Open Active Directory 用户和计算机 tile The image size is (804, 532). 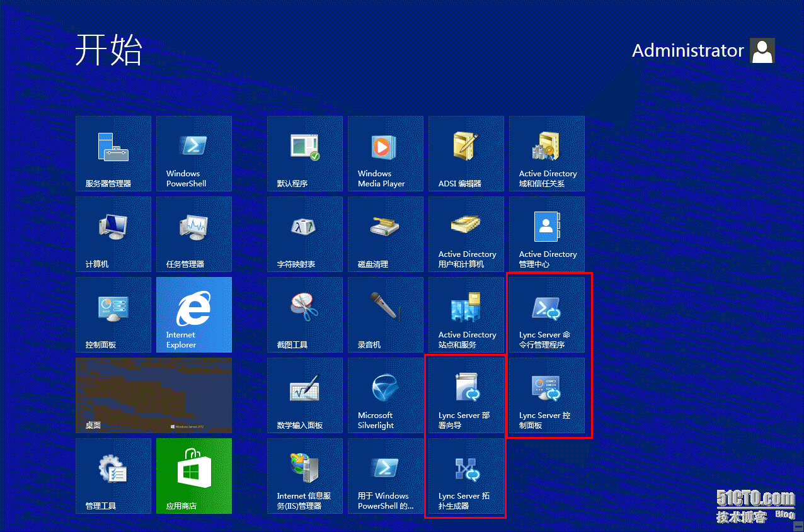(x=466, y=234)
